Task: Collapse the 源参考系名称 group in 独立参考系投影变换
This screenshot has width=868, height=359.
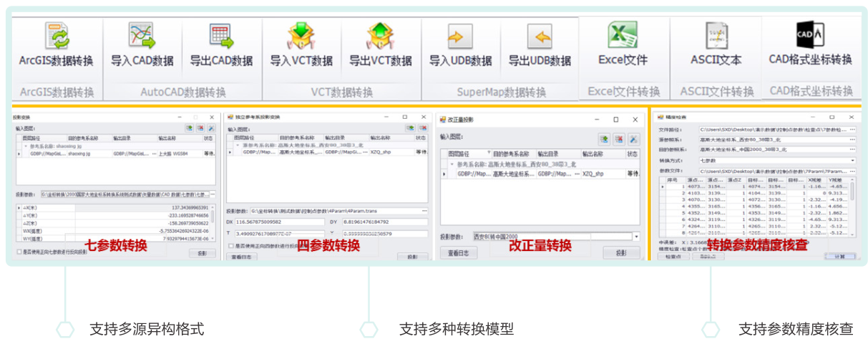Action: point(238,145)
